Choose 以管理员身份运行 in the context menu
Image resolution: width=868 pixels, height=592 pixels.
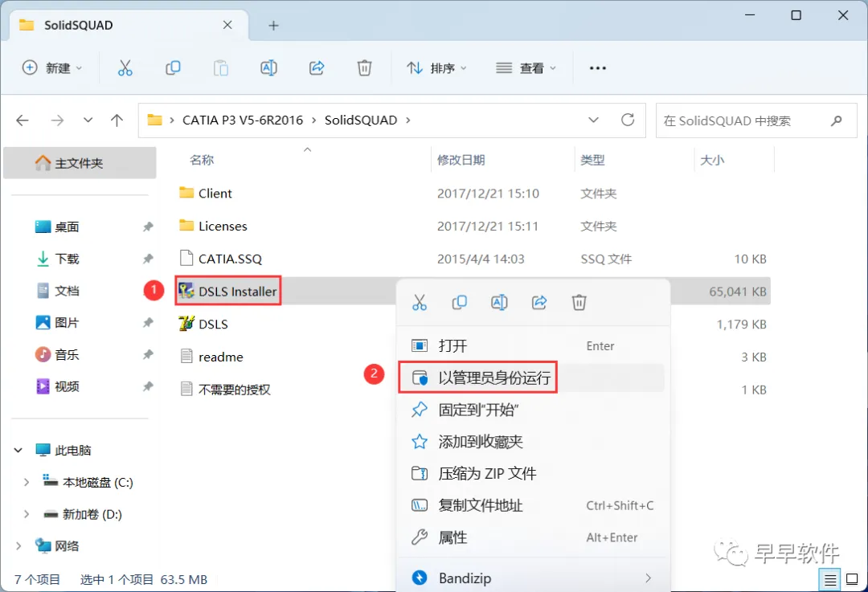(x=532, y=378)
